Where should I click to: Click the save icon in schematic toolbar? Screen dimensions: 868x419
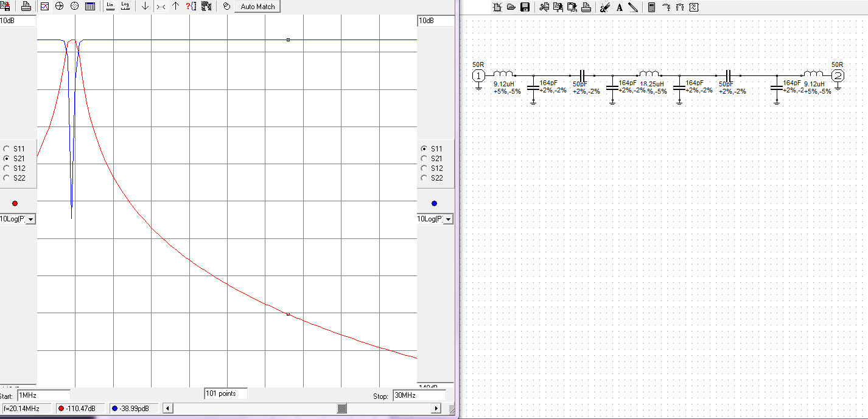coord(525,7)
